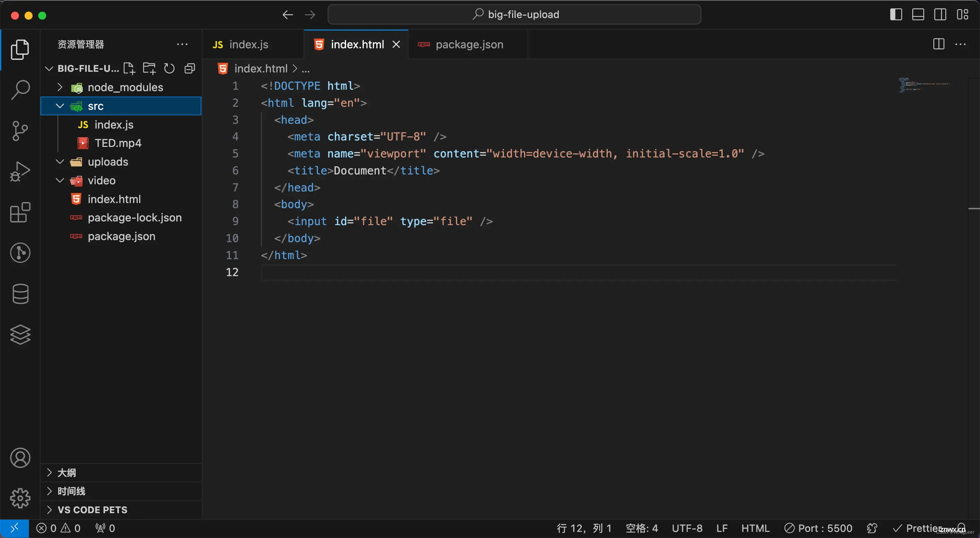Click the Port : 5500 Live Server button
The image size is (980, 538).
coord(818,528)
